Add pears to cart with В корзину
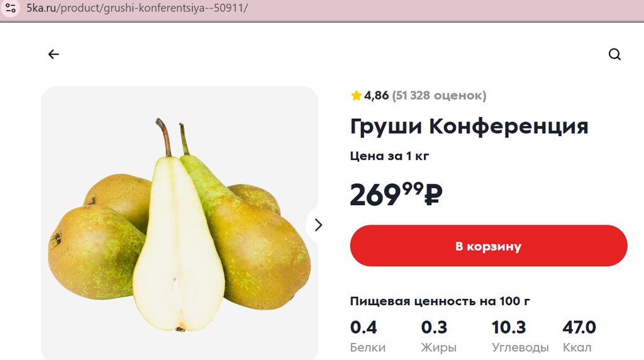Screen dimensions: 644x360 [488, 245]
